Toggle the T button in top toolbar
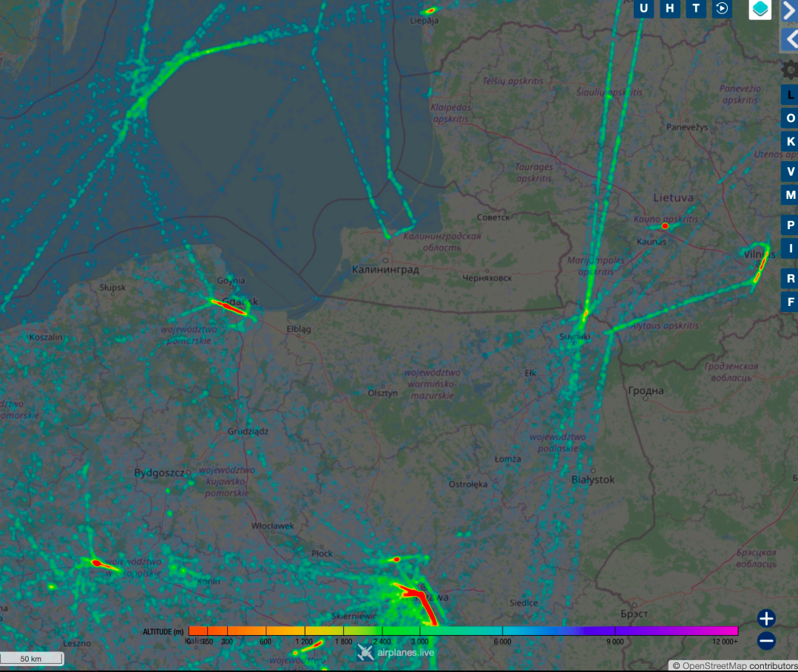 (x=696, y=9)
